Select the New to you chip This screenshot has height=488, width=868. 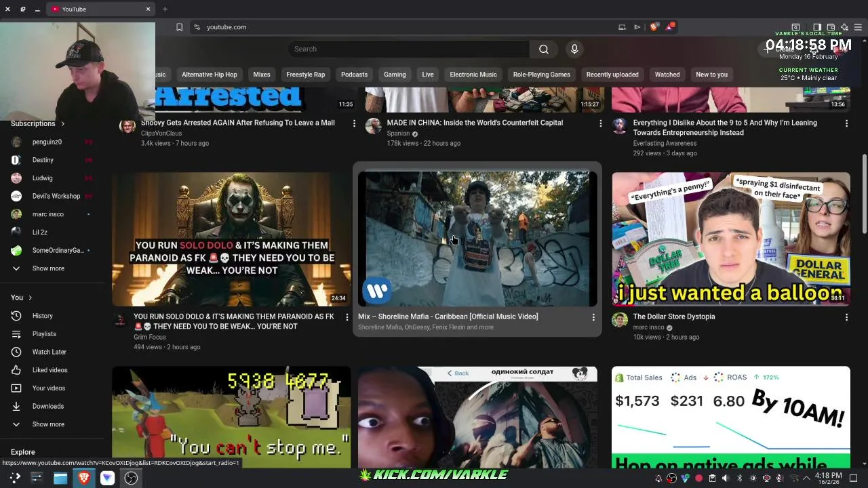(x=711, y=75)
